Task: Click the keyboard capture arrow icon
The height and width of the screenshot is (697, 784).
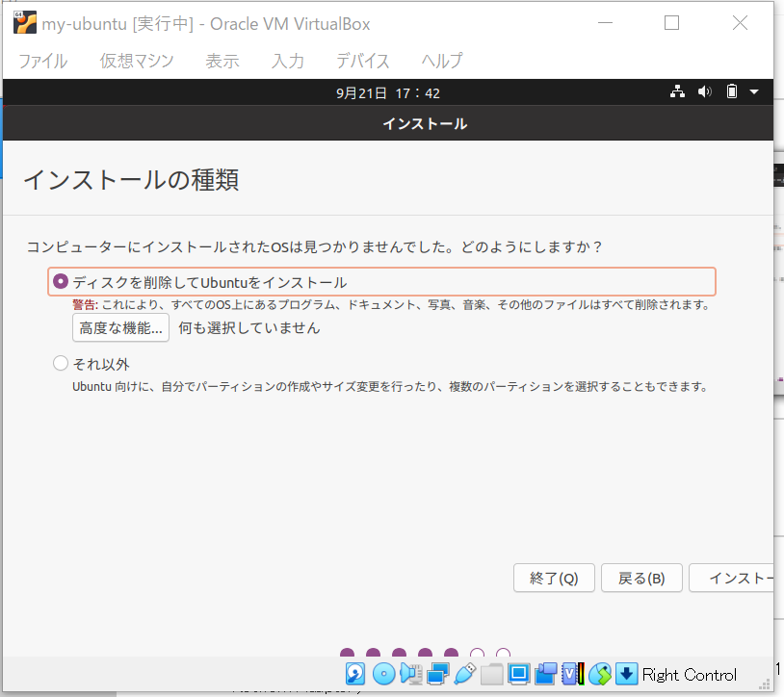Action: click(626, 674)
